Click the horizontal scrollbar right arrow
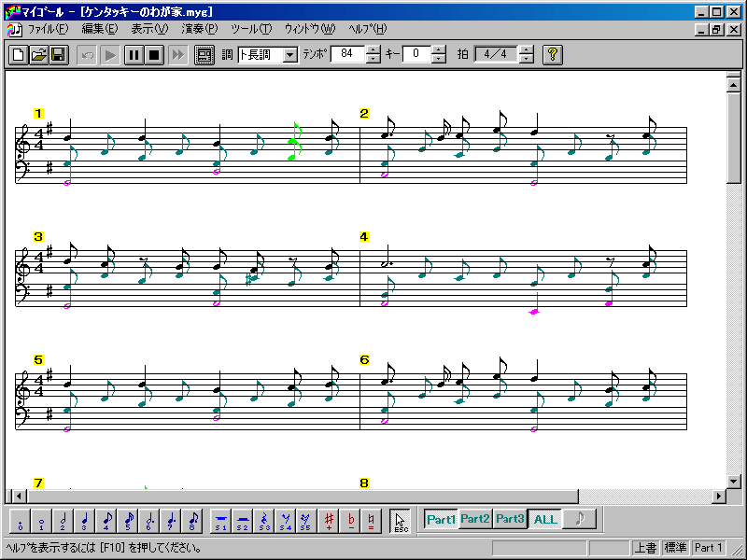 (719, 497)
